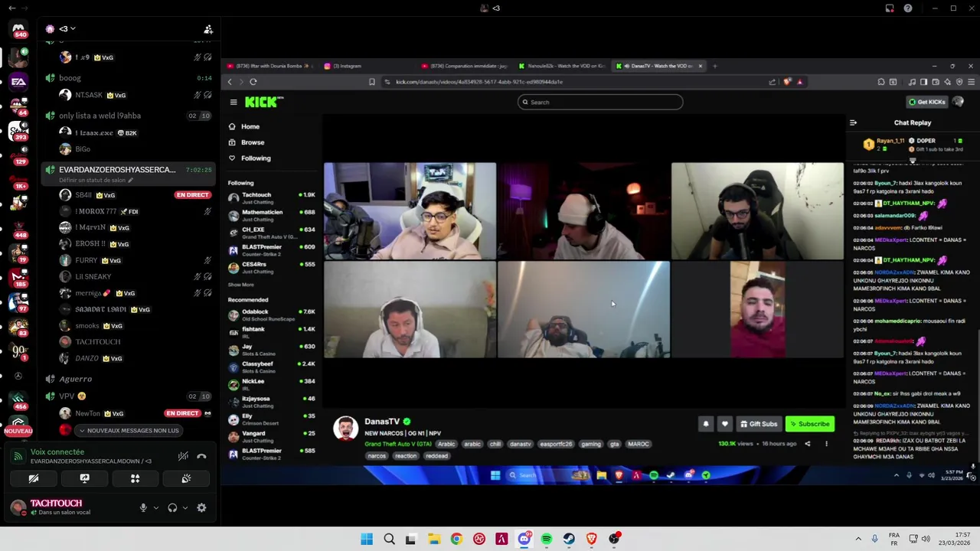
Task: Select the DanasTV tab in streamed browser
Action: tap(659, 66)
